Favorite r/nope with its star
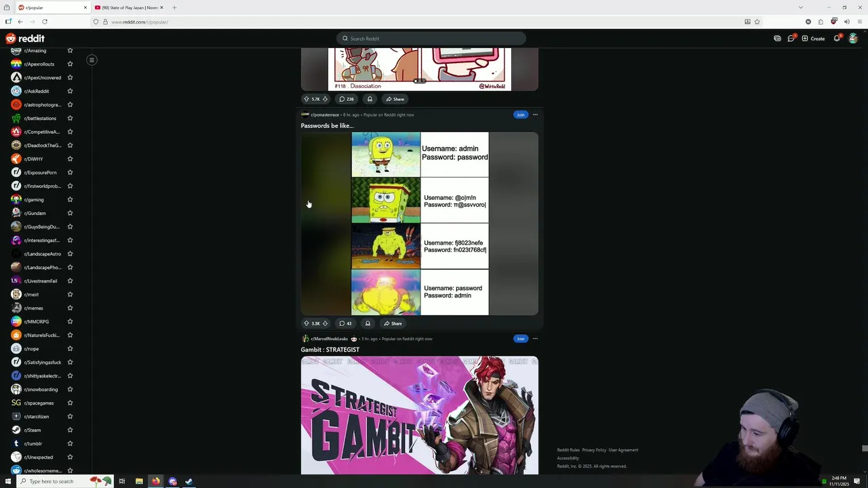The width and height of the screenshot is (868, 488). [70, 348]
